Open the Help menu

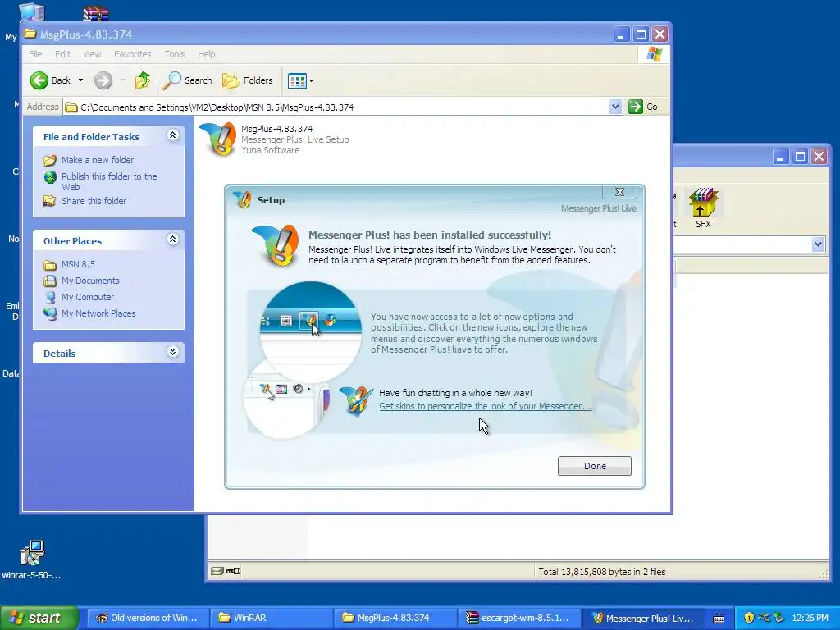coord(206,54)
